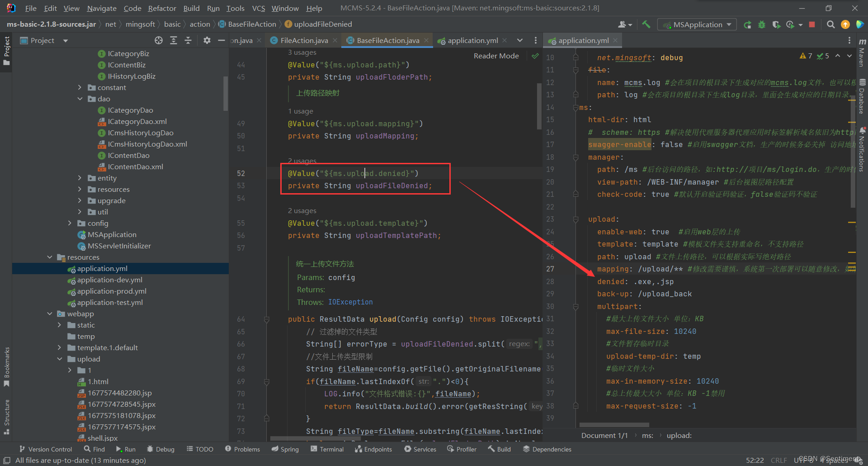Open the Notifications tool window
The height and width of the screenshot is (466, 868).
pyautogui.click(x=862, y=149)
